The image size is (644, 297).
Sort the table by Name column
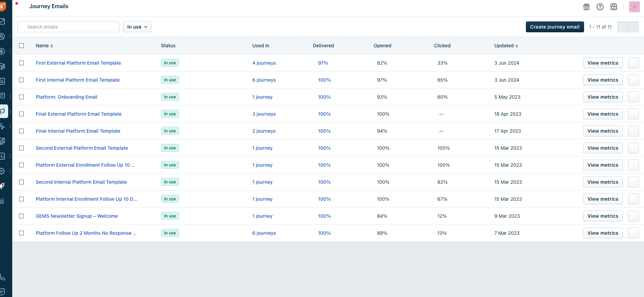click(44, 46)
